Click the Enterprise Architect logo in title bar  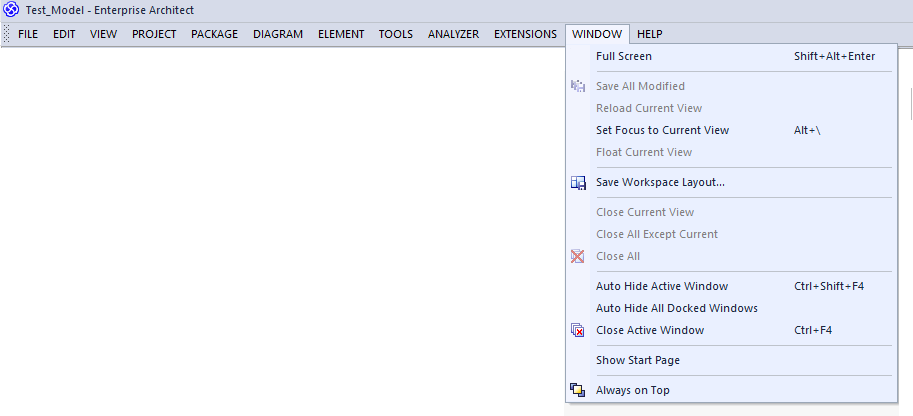pos(11,10)
